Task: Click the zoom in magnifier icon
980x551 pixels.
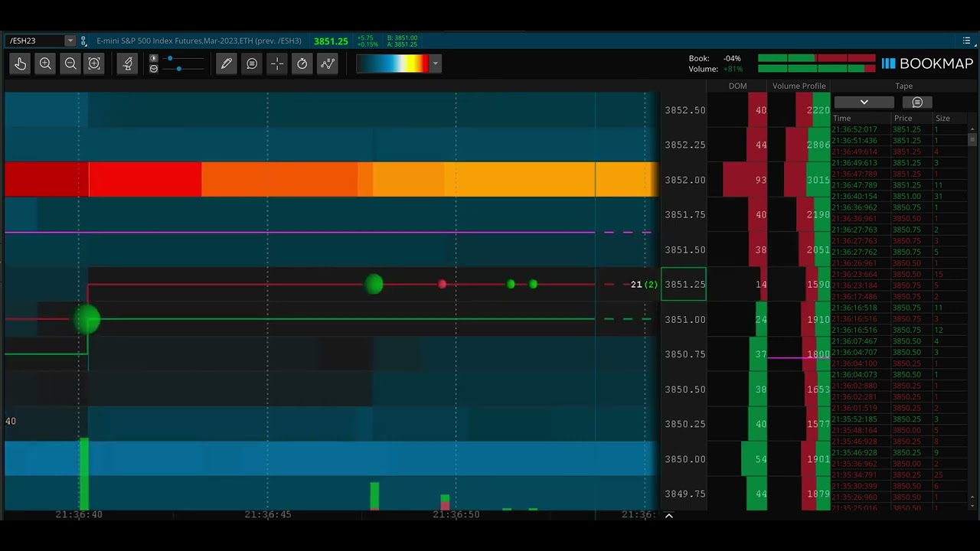Action: tap(45, 64)
